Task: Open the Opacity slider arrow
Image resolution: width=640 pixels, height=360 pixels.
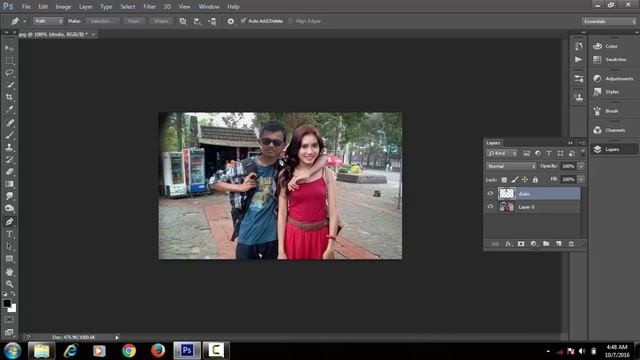Action: [x=581, y=166]
